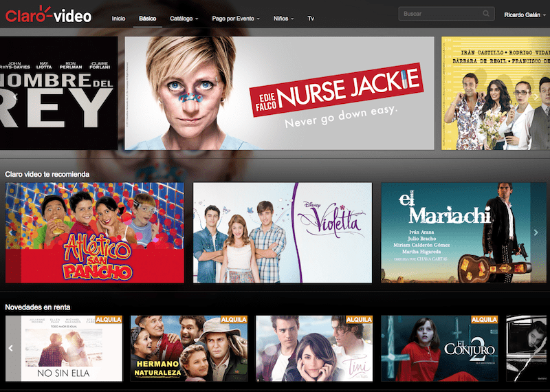Viewport: 550px width, 392px height.
Task: Open the Inicio menu item
Action: point(118,19)
